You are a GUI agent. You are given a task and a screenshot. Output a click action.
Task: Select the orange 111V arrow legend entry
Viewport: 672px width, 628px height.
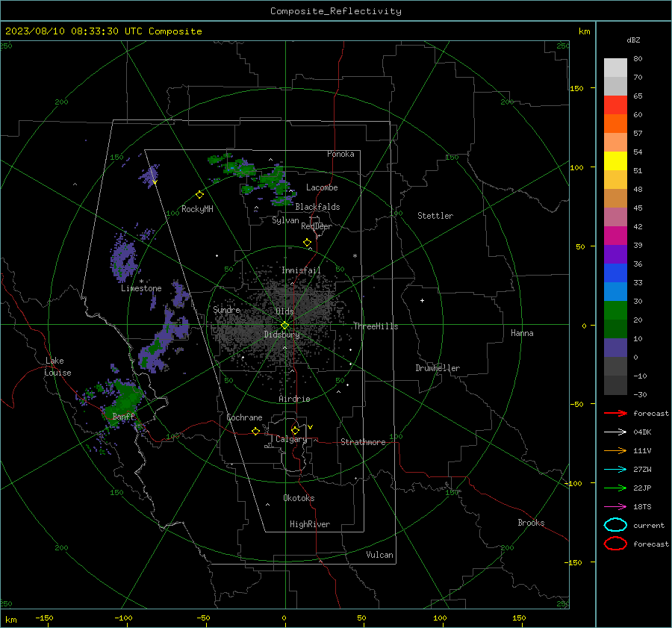click(615, 450)
